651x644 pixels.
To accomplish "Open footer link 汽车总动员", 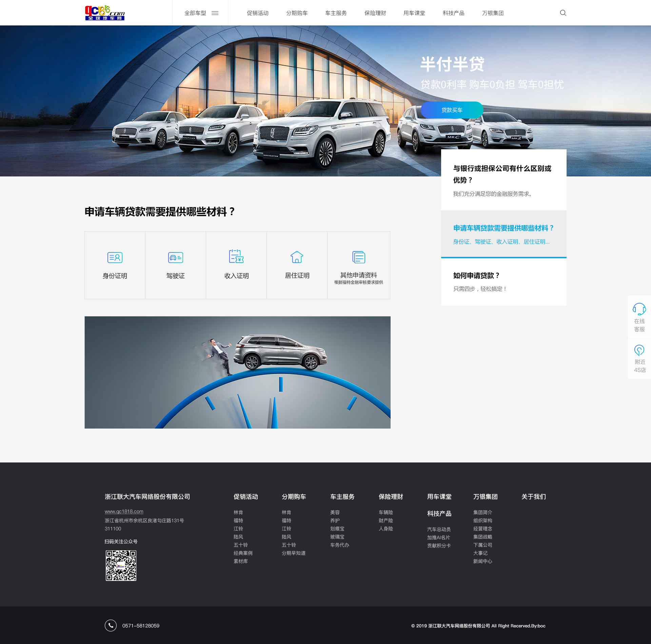I will click(x=439, y=529).
